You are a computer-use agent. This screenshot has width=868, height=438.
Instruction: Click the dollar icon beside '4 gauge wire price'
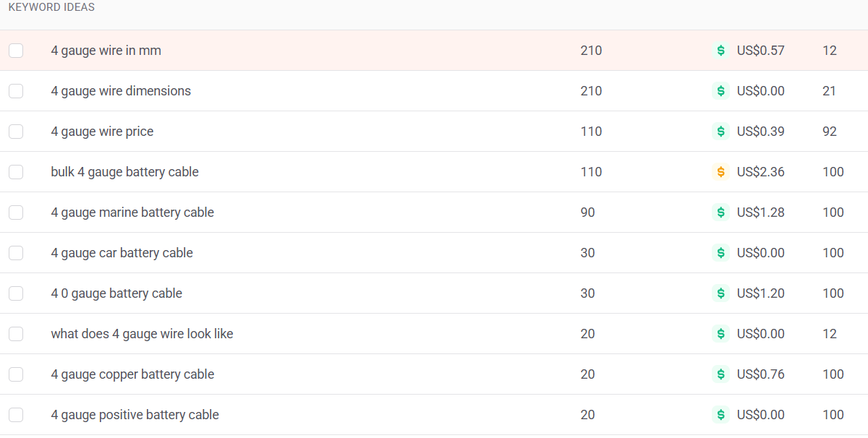point(720,132)
